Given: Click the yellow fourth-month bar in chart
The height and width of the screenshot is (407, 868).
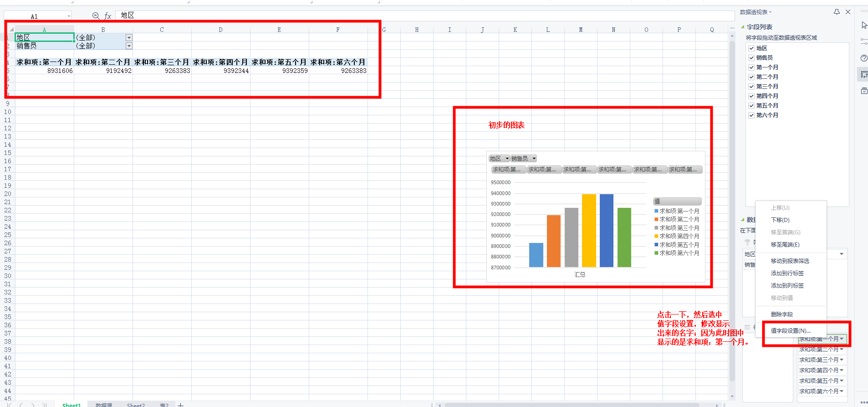Looking at the screenshot, I should tap(589, 230).
